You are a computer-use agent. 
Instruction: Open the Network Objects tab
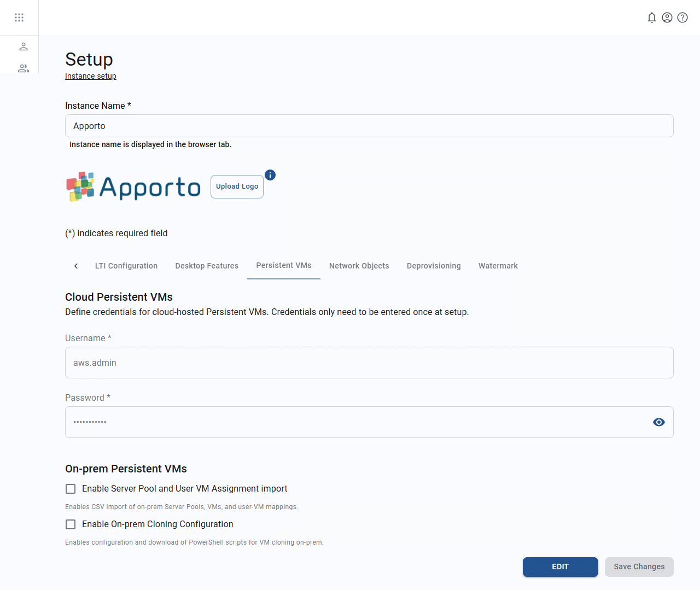(359, 266)
